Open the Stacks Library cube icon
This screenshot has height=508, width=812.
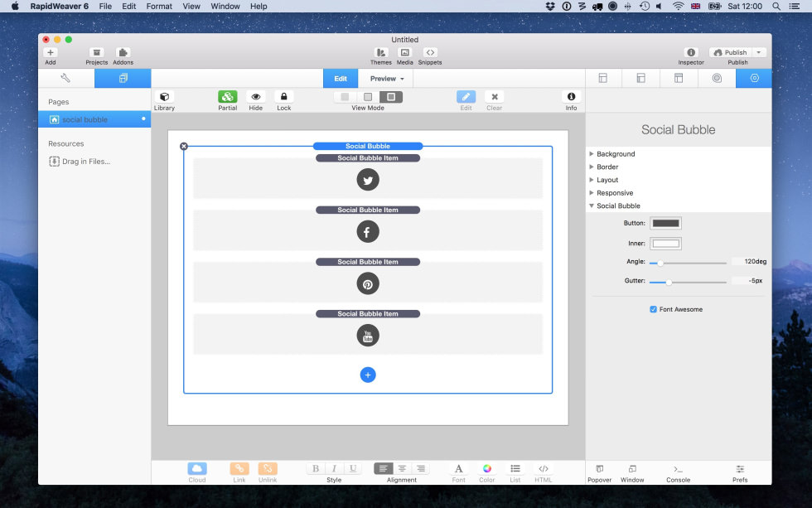coord(164,97)
